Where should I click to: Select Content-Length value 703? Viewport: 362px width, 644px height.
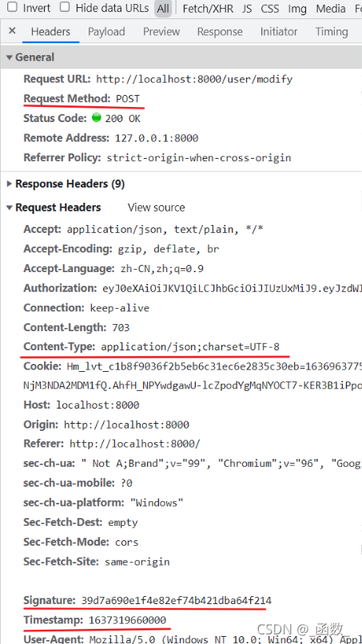point(121,327)
